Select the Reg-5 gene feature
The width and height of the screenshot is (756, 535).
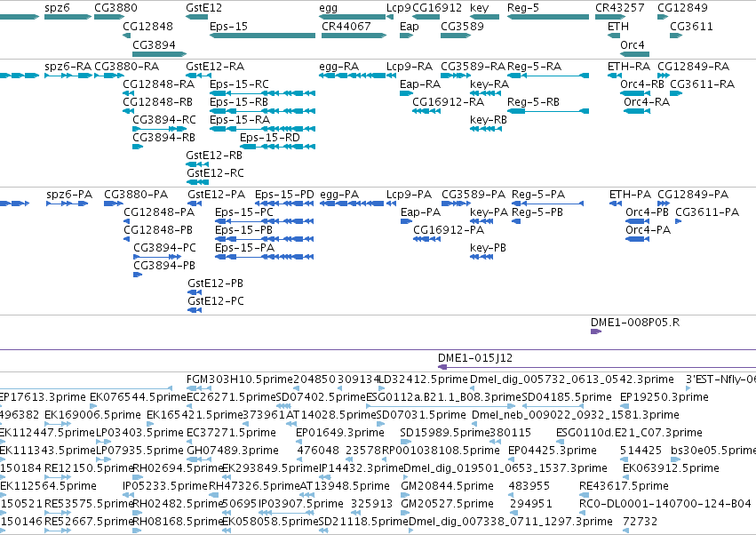tap(548, 17)
